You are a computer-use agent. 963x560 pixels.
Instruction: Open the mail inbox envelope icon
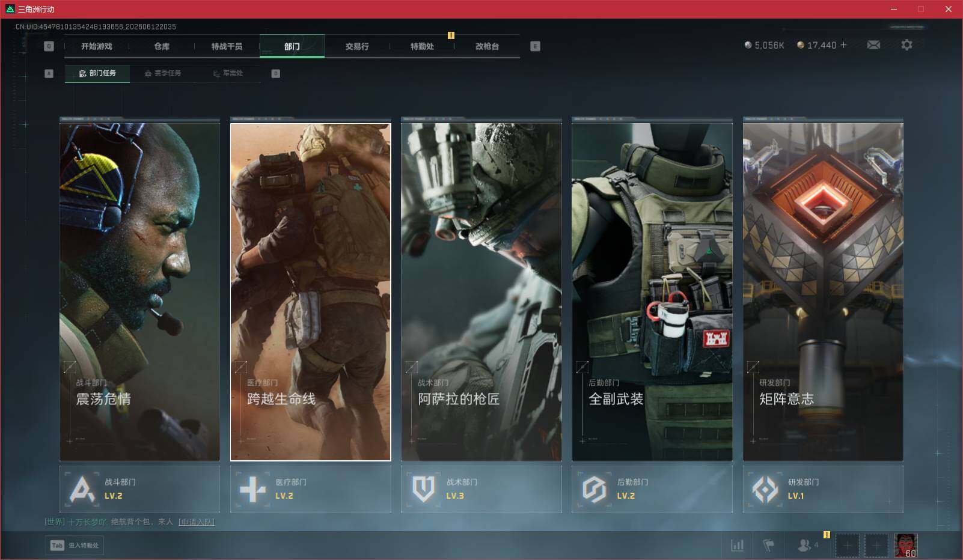873,45
